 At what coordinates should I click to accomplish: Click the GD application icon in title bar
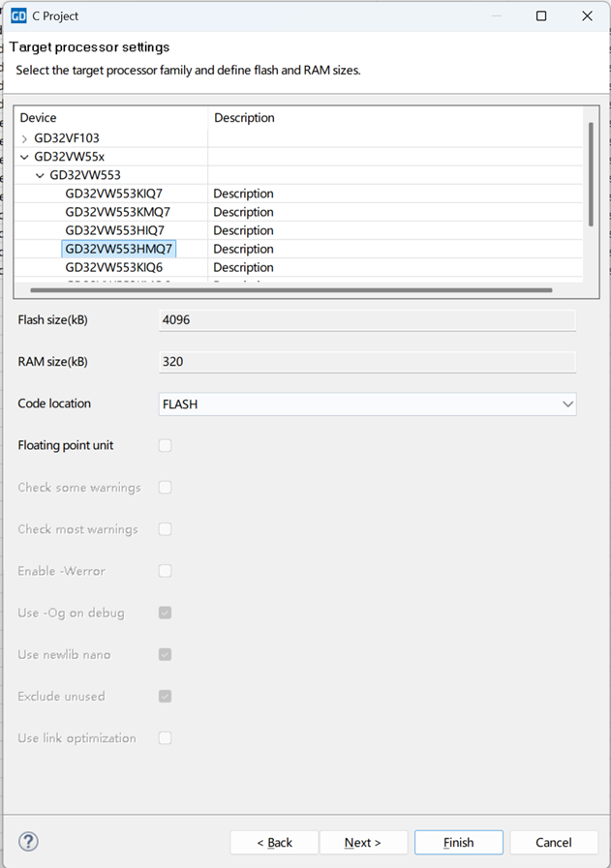tap(18, 15)
